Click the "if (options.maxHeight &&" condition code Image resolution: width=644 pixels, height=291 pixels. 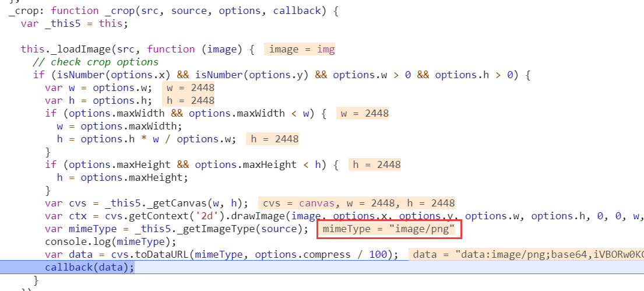point(191,165)
